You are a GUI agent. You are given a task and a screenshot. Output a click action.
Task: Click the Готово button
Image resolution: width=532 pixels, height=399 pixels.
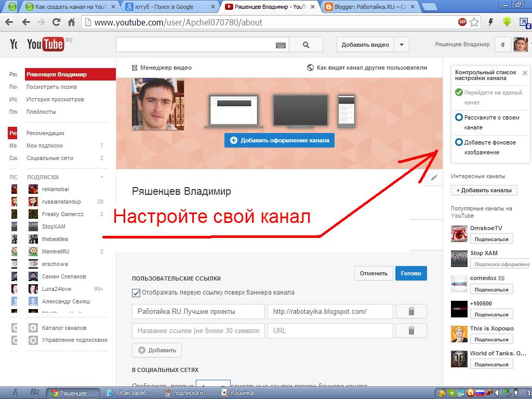[x=411, y=273]
